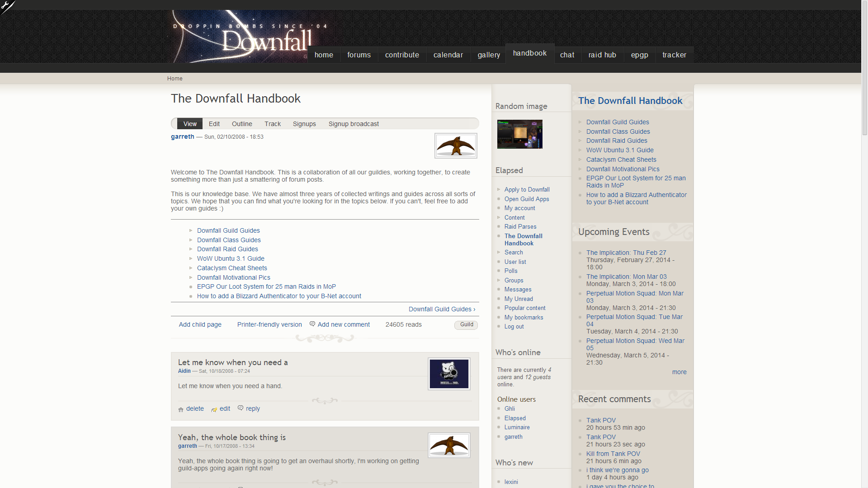Click the chat navigation icon
The image size is (868, 488).
click(x=567, y=54)
